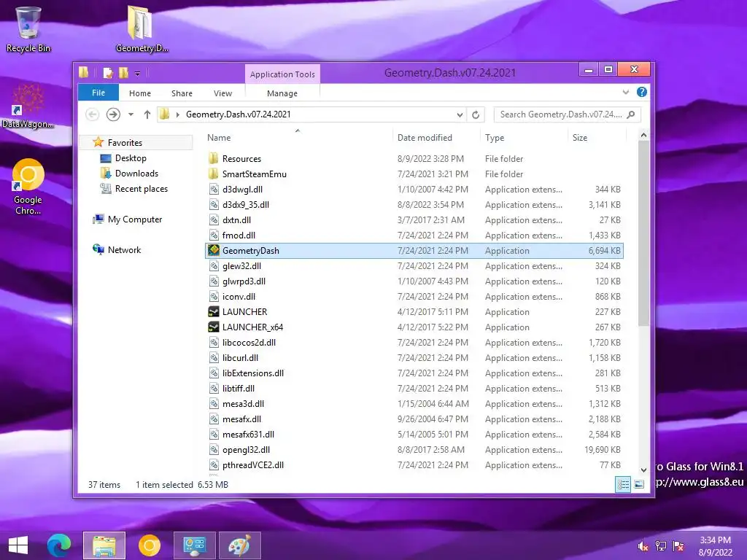Click the file list scroll up arrow
This screenshot has height=560, width=747.
643,135
